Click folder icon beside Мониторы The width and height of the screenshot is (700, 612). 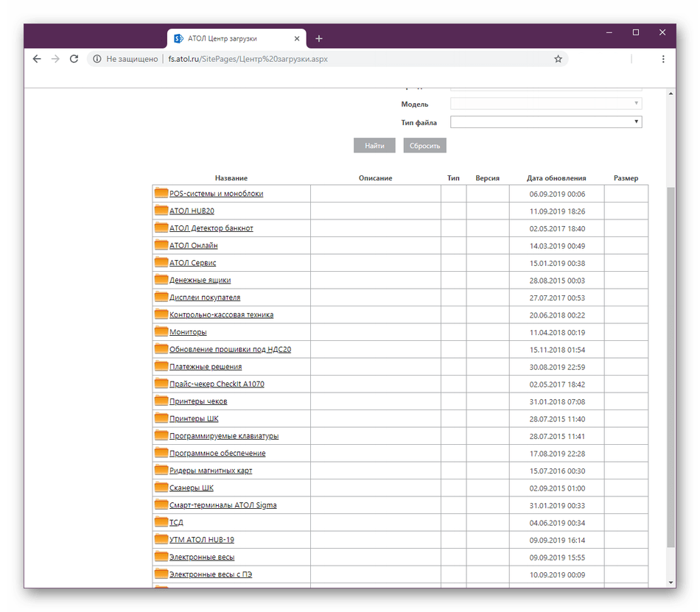coord(161,331)
